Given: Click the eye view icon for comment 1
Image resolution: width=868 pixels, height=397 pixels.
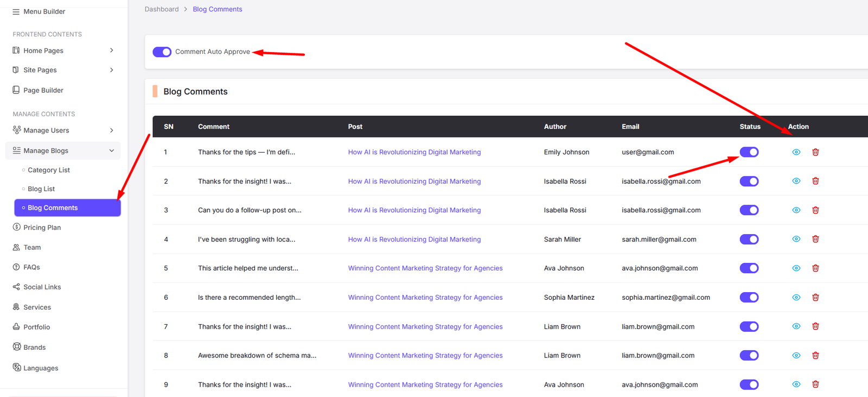Looking at the screenshot, I should pyautogui.click(x=796, y=152).
